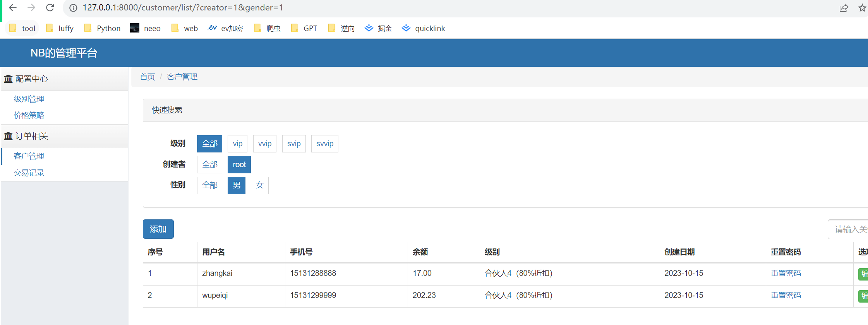Open the Python bookmarks folder
The height and width of the screenshot is (325, 868).
(103, 28)
